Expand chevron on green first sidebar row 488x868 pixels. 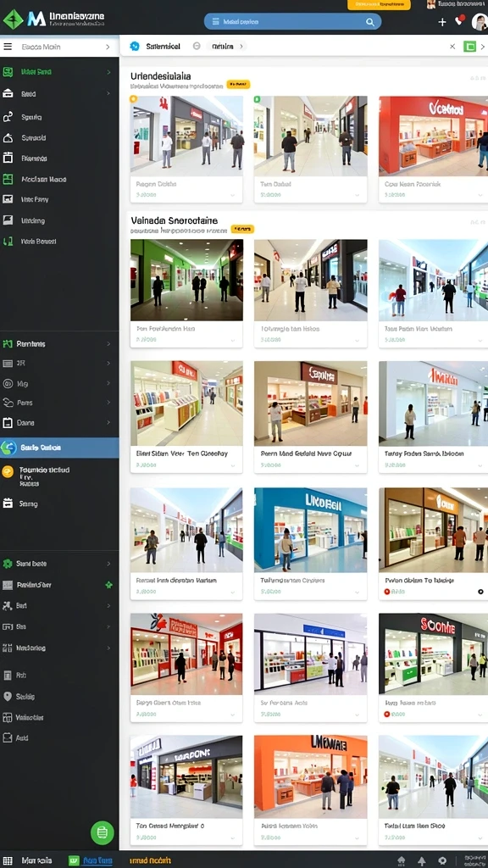point(108,72)
